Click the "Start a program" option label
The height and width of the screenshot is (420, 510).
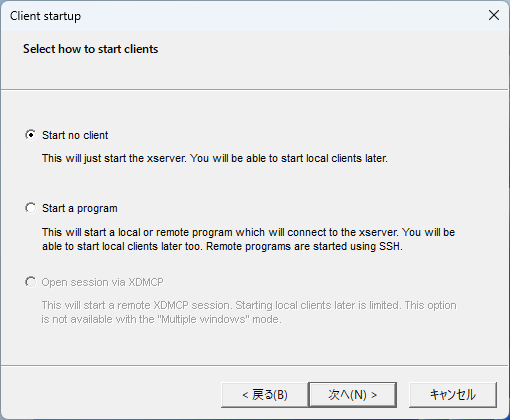pos(80,208)
